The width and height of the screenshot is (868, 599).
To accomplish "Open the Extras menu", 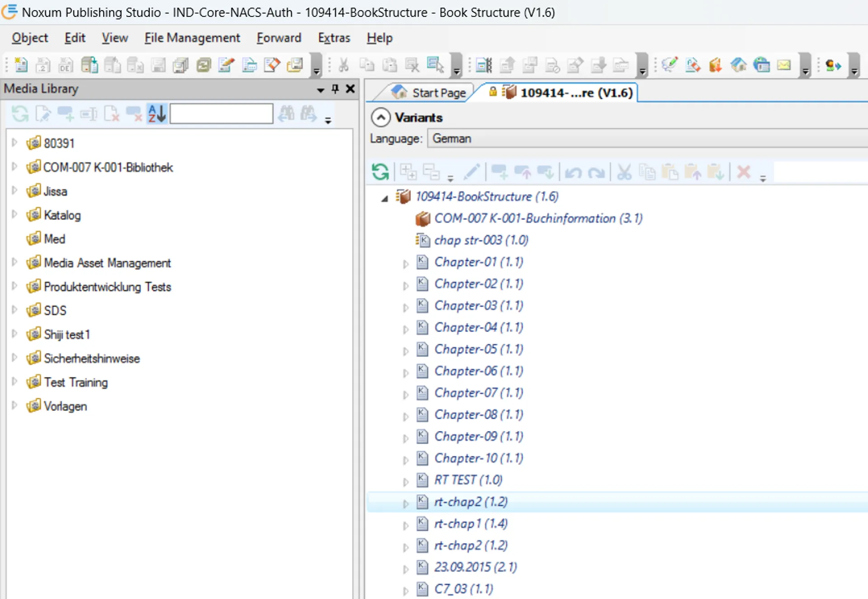I will (x=334, y=38).
